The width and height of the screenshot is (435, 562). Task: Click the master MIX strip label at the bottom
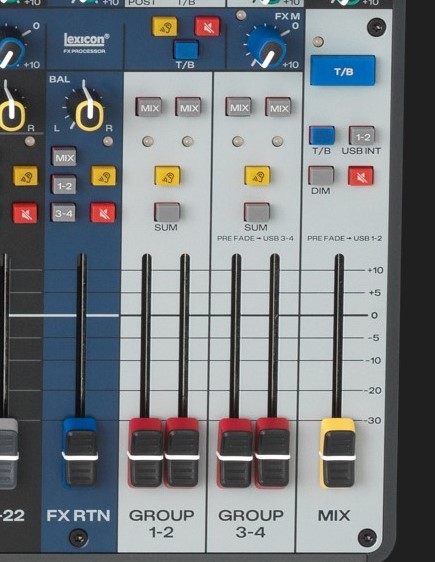[334, 515]
